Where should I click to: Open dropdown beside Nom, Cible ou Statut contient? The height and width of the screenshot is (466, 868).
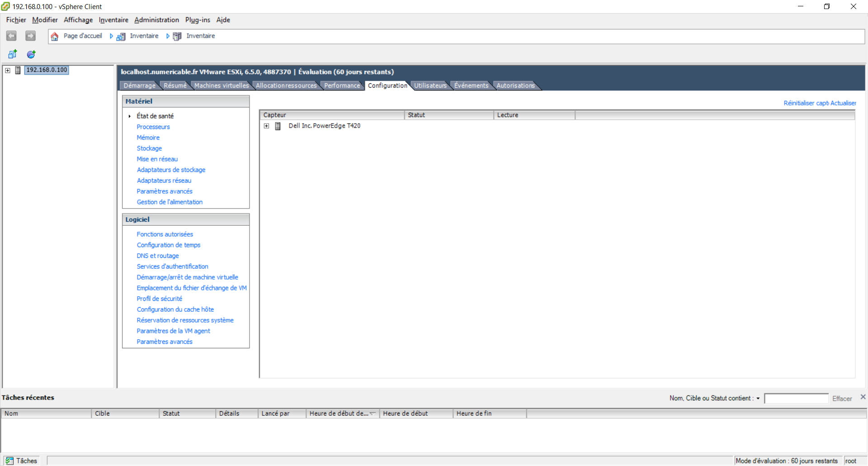(x=758, y=399)
